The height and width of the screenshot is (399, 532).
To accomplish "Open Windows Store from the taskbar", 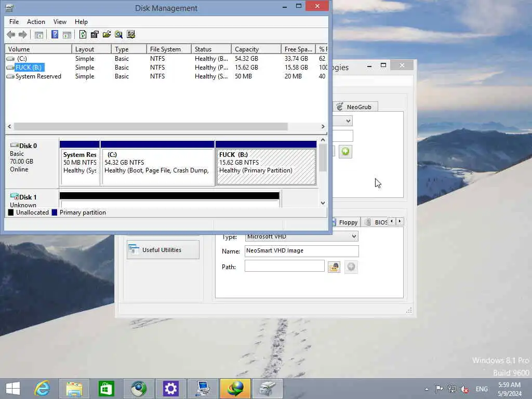I will click(x=106, y=389).
